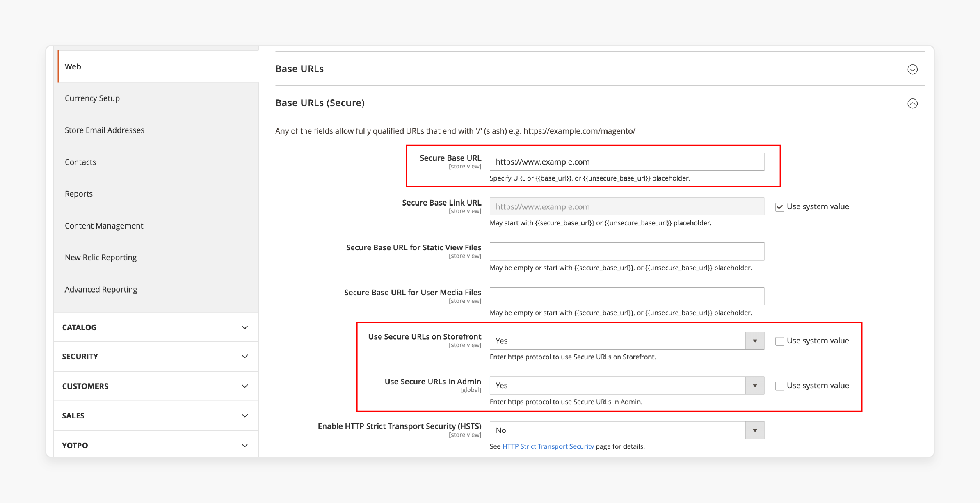Viewport: 980px width, 503px height.
Task: Expand the YOTPO sidebar section
Action: [156, 445]
